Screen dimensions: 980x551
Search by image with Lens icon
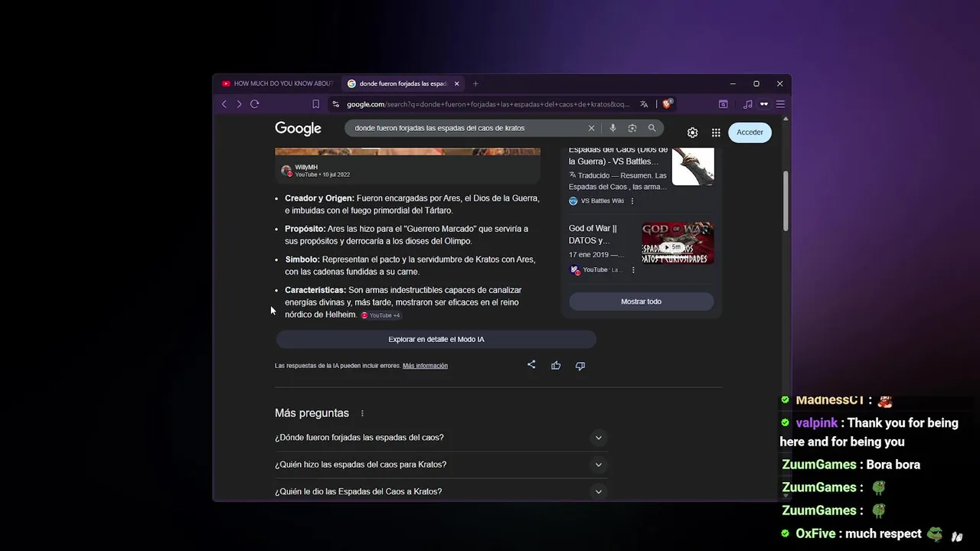pyautogui.click(x=632, y=128)
